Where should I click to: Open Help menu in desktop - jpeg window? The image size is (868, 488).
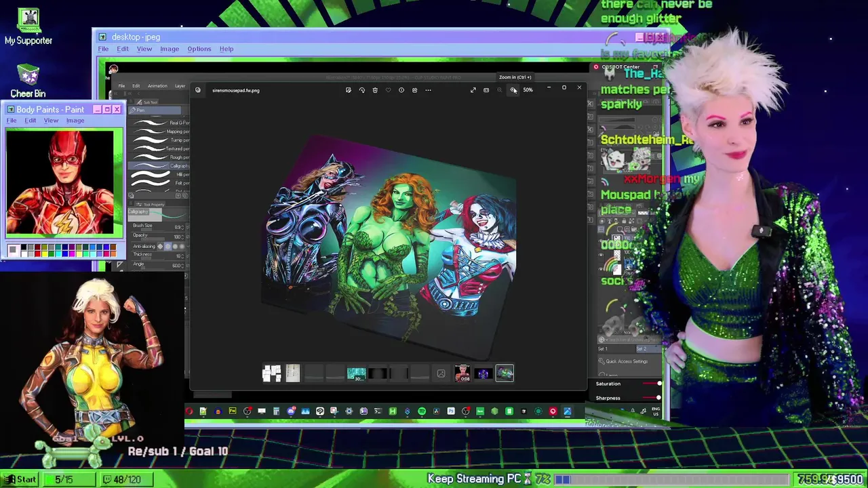(x=226, y=49)
